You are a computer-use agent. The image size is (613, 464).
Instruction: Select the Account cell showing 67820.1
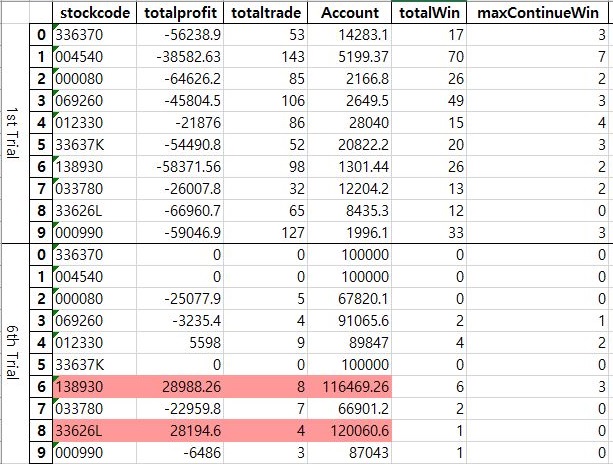coord(350,299)
